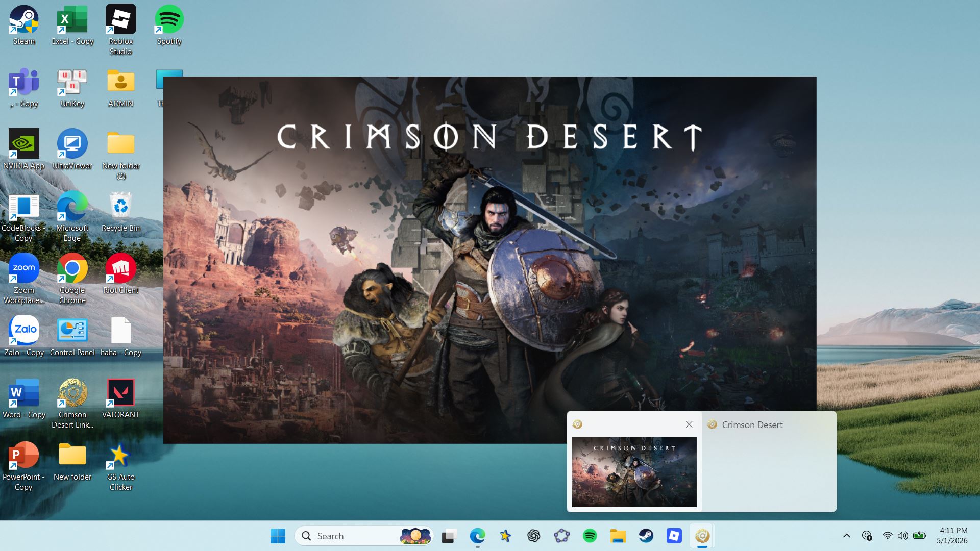Screen dimensions: 980x551
Task: Open PowerPoint - Copy desktop shortcut
Action: (x=24, y=466)
